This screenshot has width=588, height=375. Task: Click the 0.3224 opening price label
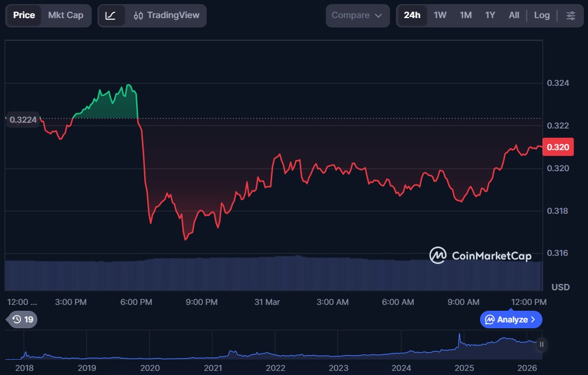(23, 120)
